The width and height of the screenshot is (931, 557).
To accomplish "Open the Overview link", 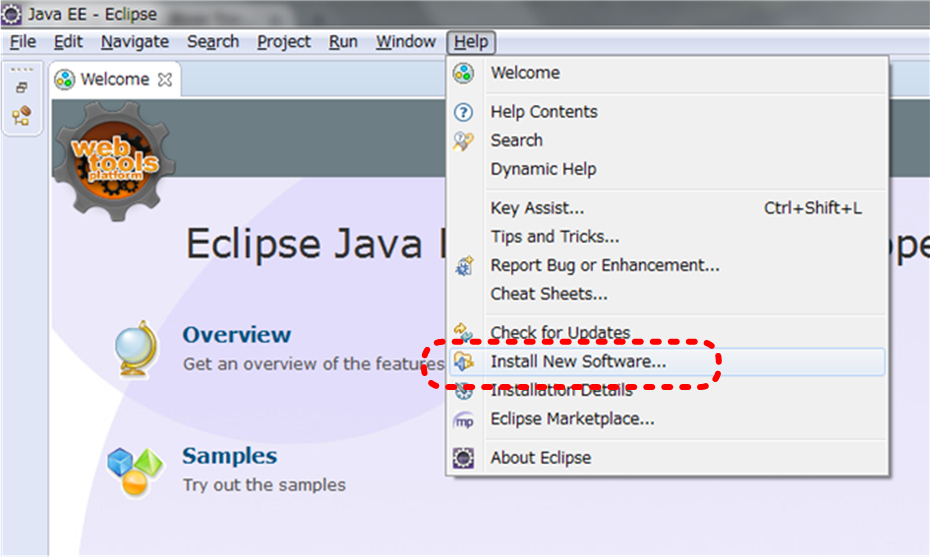I will [236, 334].
